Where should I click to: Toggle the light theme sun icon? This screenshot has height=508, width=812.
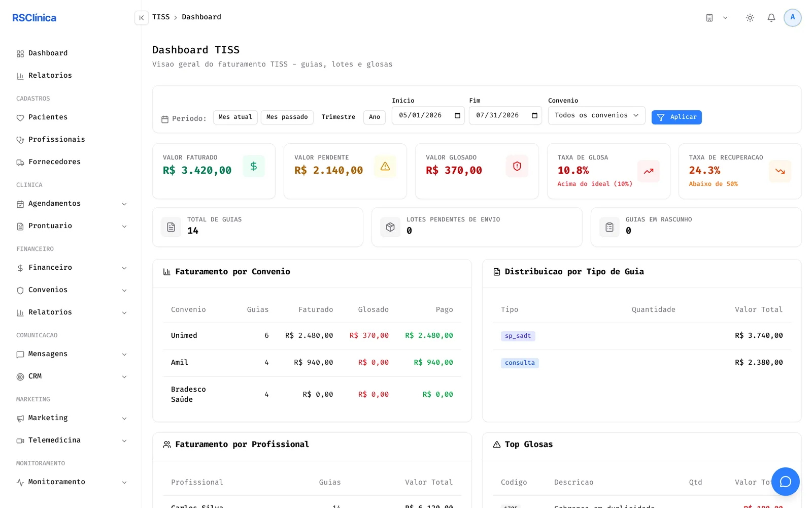750,18
